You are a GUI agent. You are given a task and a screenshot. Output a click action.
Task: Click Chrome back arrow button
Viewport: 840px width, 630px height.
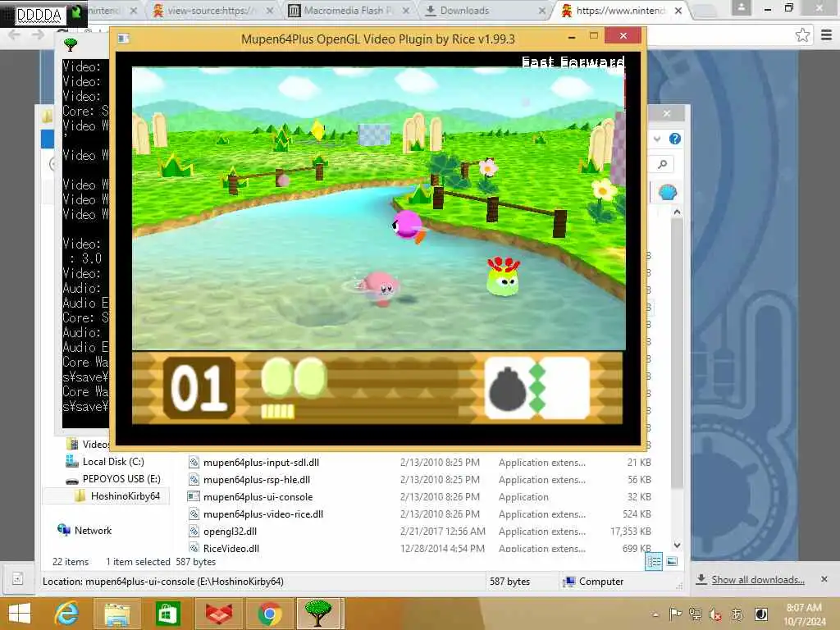coord(14,34)
